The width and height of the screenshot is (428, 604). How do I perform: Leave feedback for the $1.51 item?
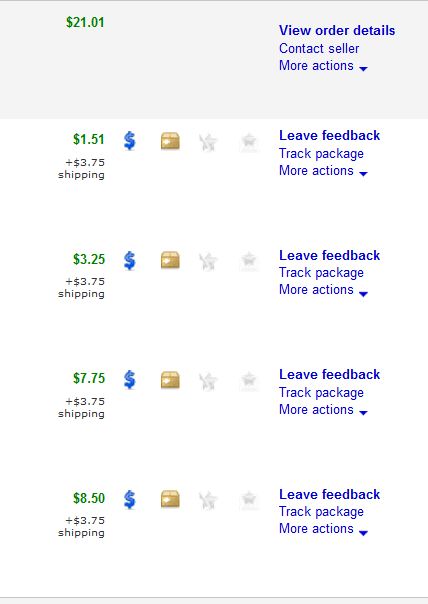[x=329, y=136]
